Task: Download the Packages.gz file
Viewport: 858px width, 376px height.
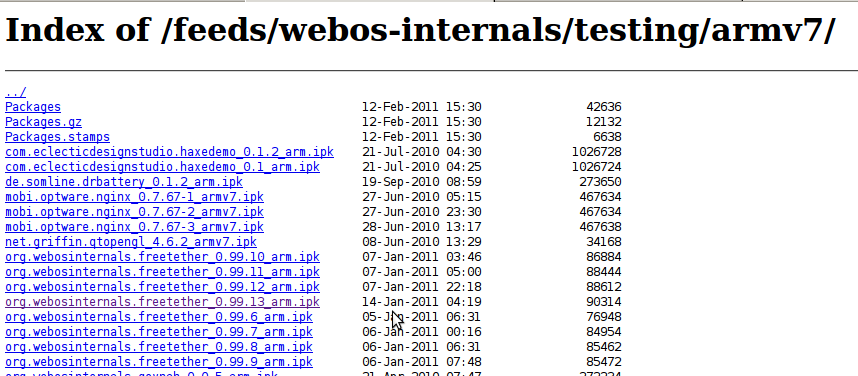Action: click(x=43, y=122)
